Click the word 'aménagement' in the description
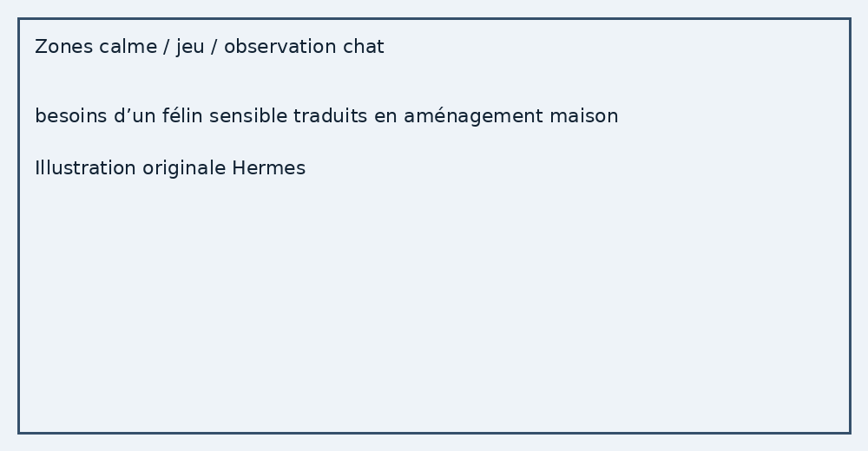This screenshot has width=868, height=451. pyautogui.click(x=473, y=117)
